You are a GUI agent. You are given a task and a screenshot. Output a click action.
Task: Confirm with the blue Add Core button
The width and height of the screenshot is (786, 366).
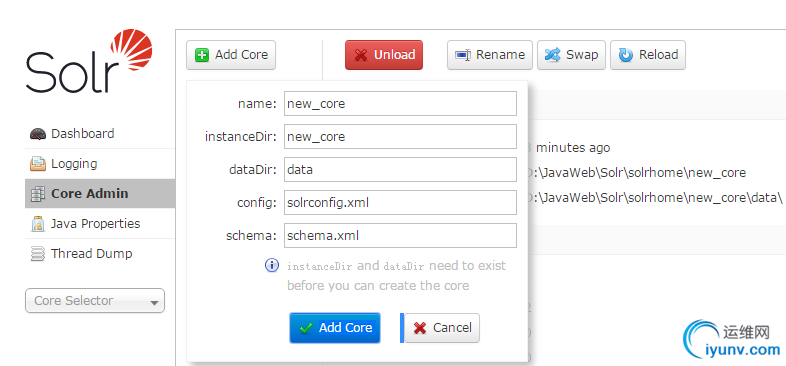point(335,328)
